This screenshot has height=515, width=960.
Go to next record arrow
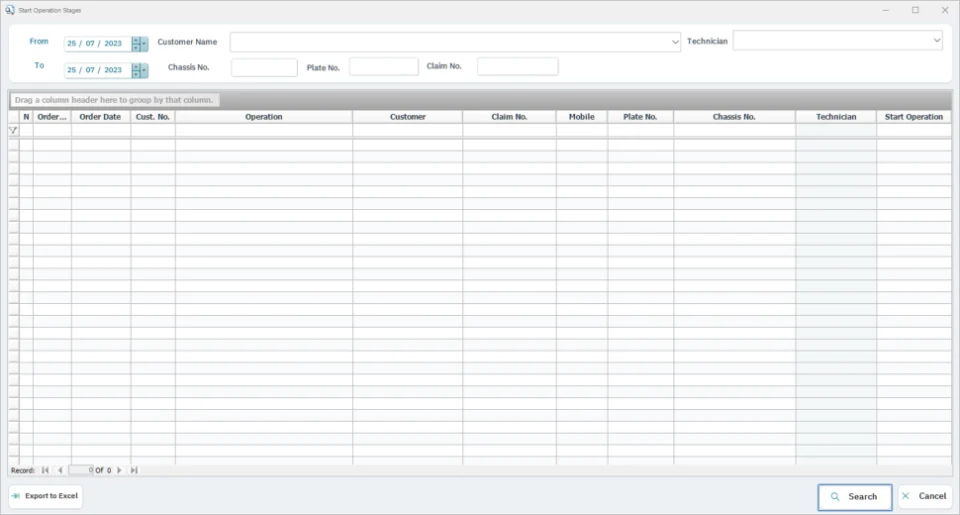[119, 470]
